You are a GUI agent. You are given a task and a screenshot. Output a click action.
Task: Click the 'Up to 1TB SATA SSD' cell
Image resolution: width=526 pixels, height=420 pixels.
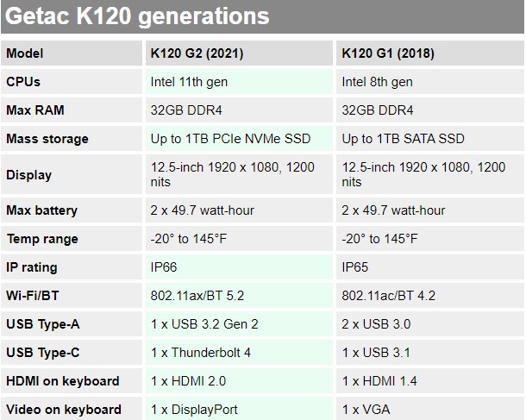tap(404, 139)
